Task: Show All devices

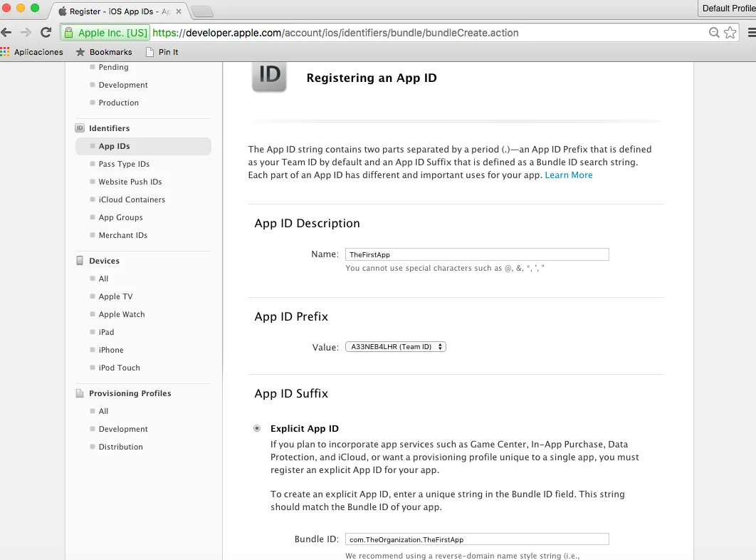Action: pyautogui.click(x=103, y=279)
